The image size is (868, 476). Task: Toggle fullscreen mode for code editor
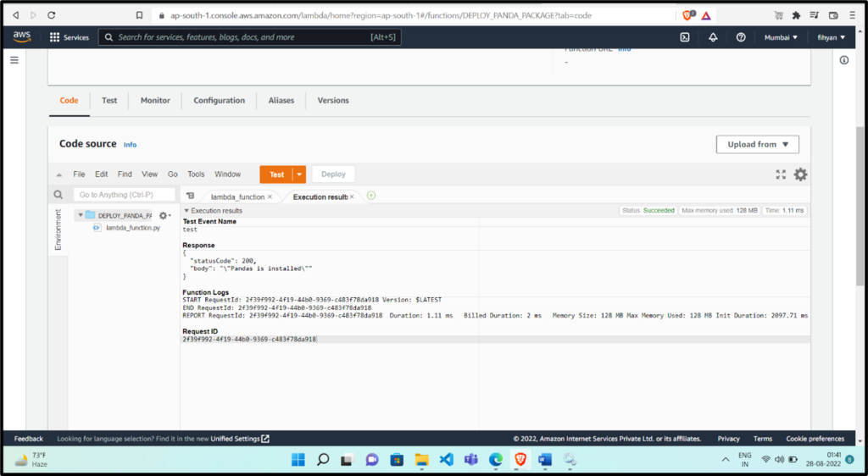(x=781, y=174)
